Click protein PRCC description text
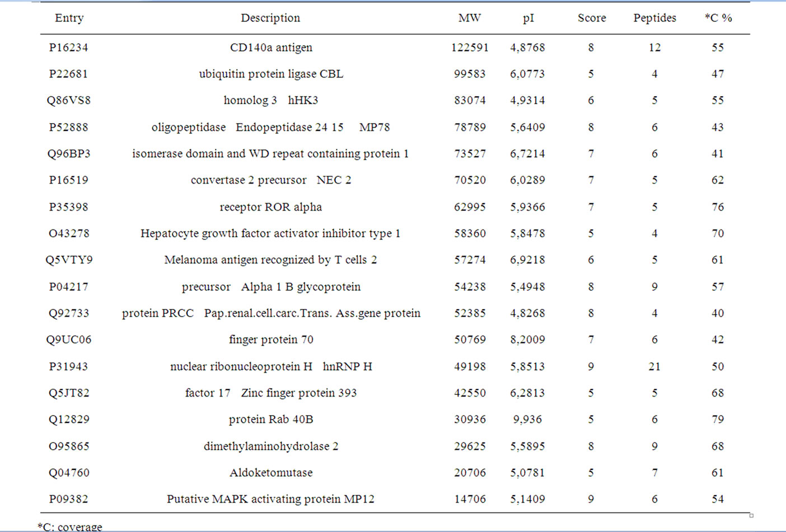 (x=271, y=313)
